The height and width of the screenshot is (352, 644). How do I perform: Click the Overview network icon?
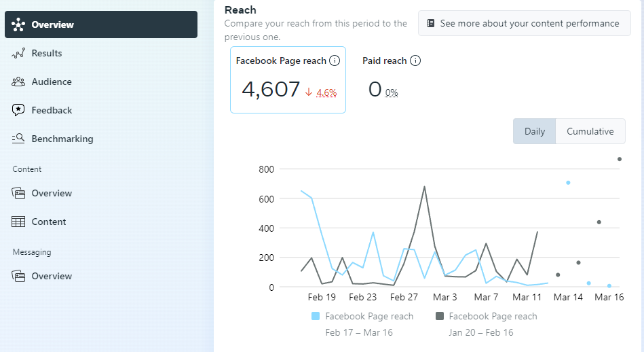[18, 24]
